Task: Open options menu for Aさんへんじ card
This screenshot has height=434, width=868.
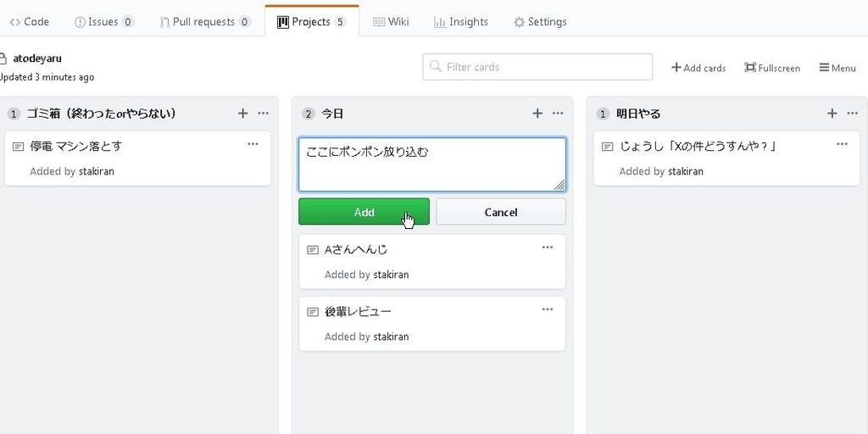Action: tap(547, 248)
